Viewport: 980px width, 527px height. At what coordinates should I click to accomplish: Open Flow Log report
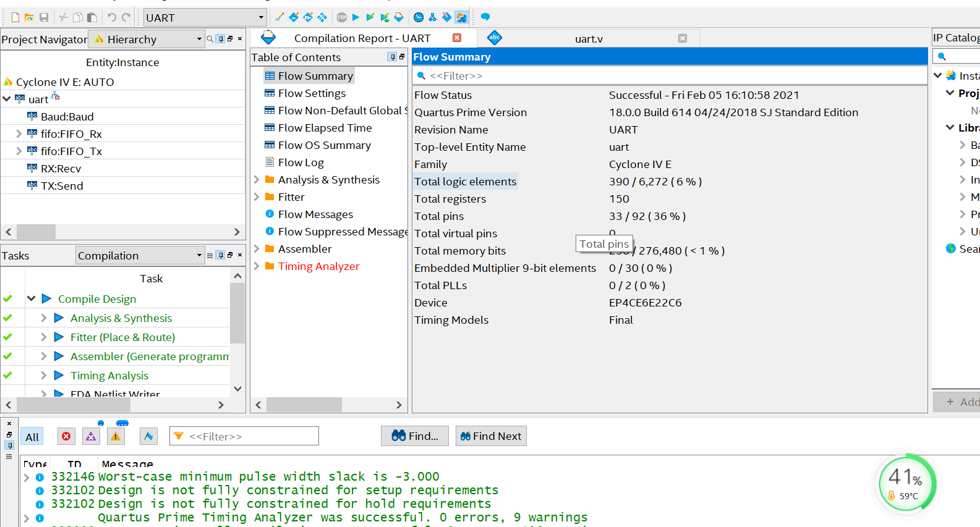click(300, 162)
